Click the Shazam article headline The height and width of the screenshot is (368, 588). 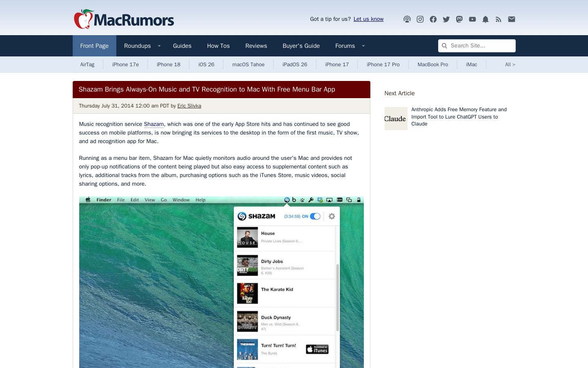tap(207, 90)
